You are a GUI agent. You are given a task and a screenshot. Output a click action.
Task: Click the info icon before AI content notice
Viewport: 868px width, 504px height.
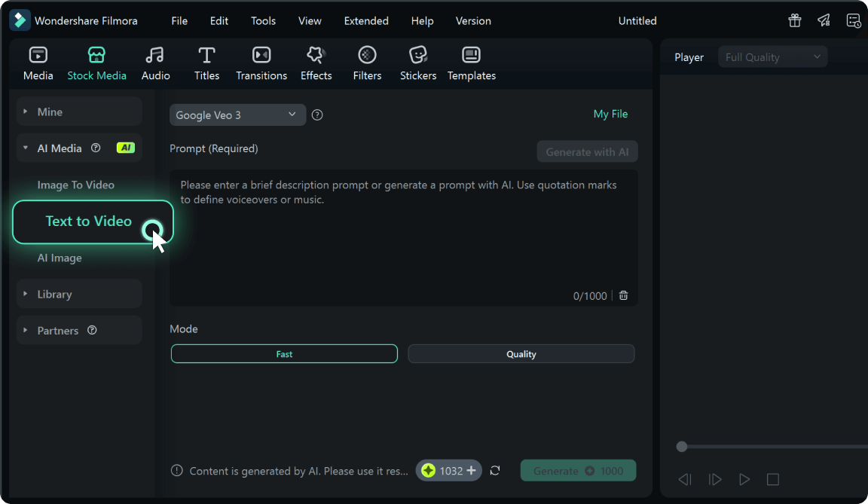point(176,470)
